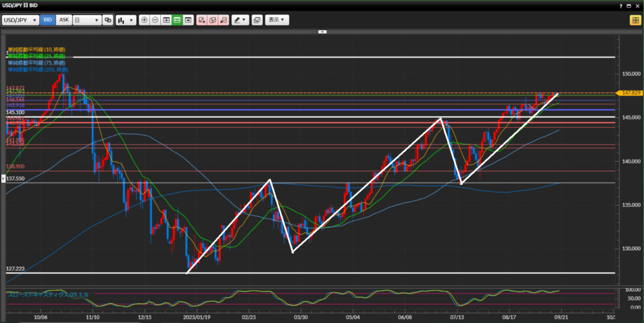Click the linked-windows icon next to timeframe
644x323 pixels.
(x=108, y=20)
